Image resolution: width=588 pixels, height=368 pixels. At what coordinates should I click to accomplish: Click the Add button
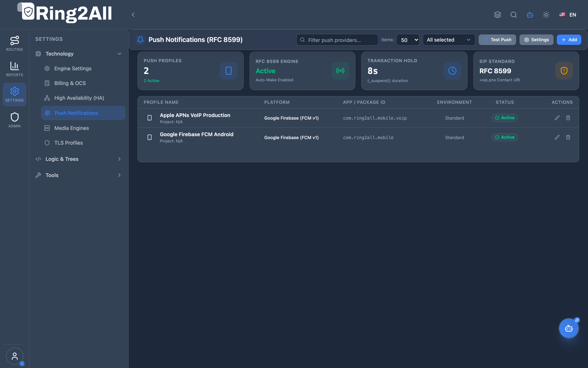pyautogui.click(x=569, y=40)
